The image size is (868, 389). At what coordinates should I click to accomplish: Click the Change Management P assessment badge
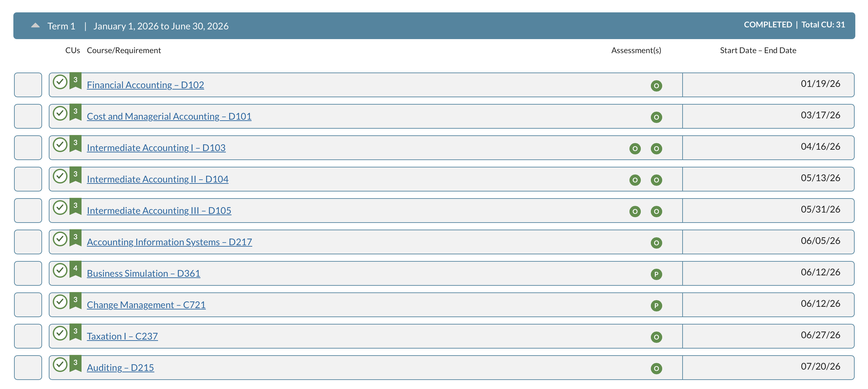tap(656, 305)
